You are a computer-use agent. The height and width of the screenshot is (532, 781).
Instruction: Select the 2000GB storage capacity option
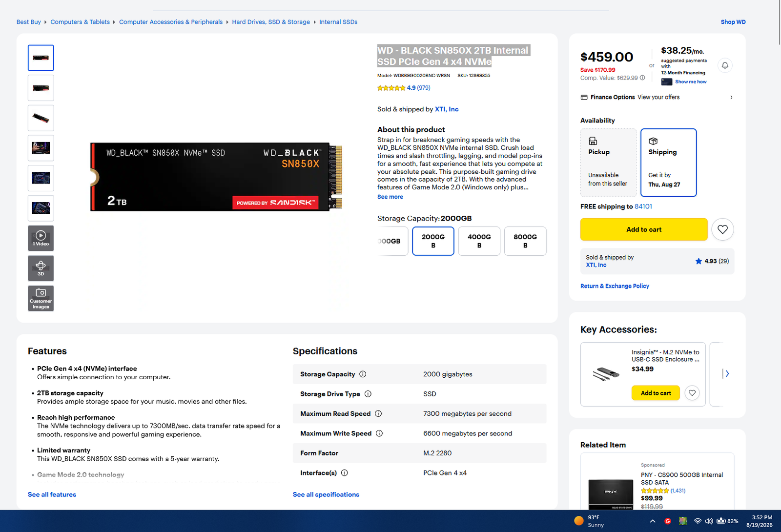click(x=433, y=241)
